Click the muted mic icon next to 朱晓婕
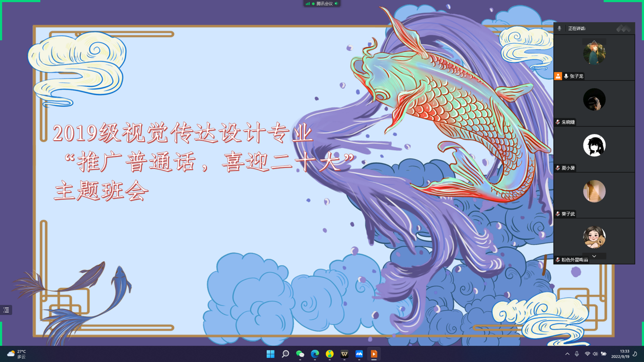 [x=558, y=122]
